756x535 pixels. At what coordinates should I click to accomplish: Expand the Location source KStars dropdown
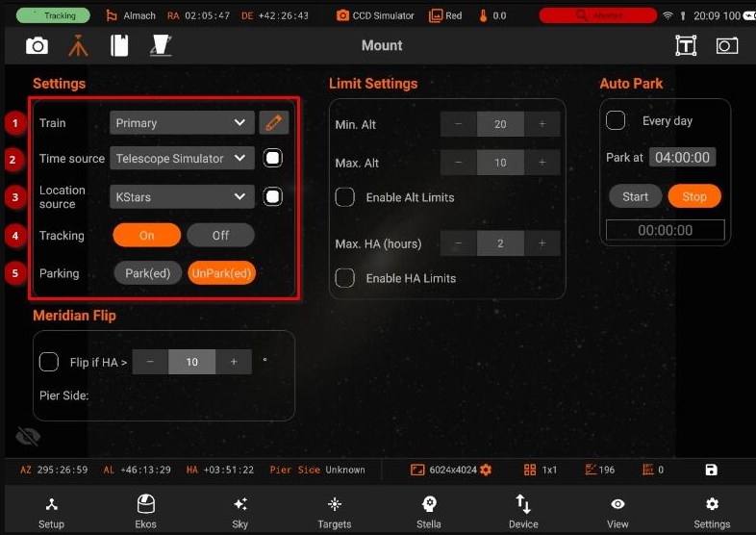click(182, 196)
